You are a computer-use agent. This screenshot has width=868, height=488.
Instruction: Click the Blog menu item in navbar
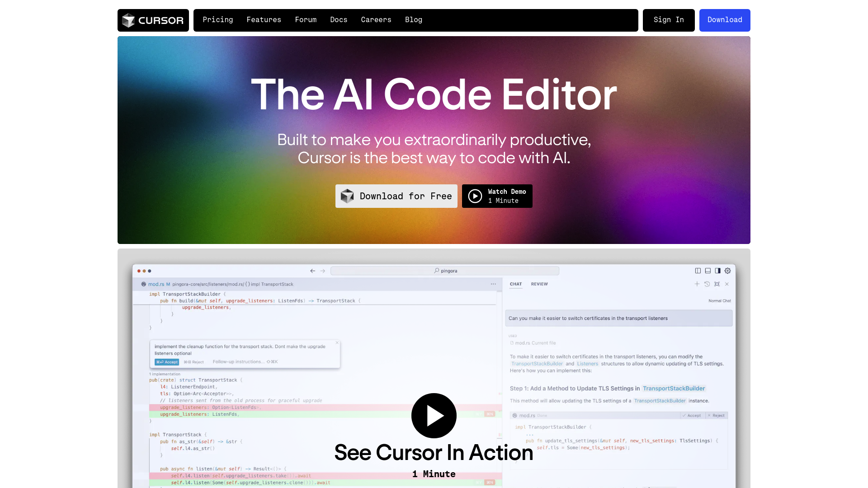[x=414, y=20]
